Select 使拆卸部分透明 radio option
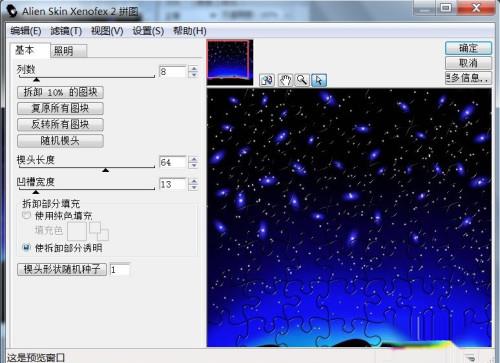This screenshot has height=363, width=500. point(26,247)
